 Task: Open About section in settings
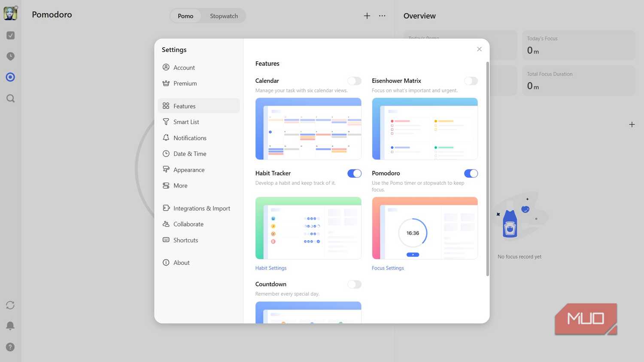(x=199, y=262)
